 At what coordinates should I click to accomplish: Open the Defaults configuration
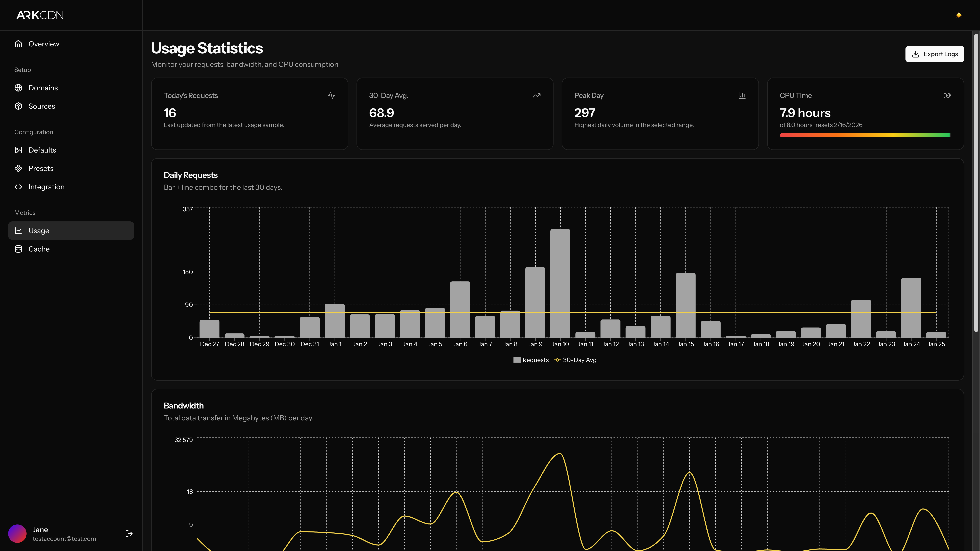(71, 150)
